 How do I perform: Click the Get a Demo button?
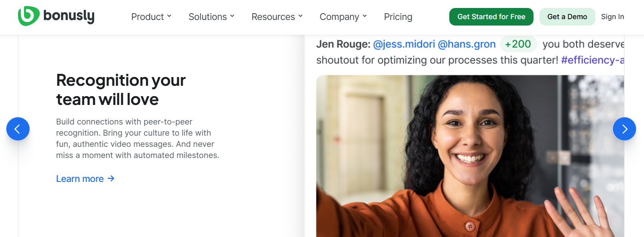coord(567,17)
